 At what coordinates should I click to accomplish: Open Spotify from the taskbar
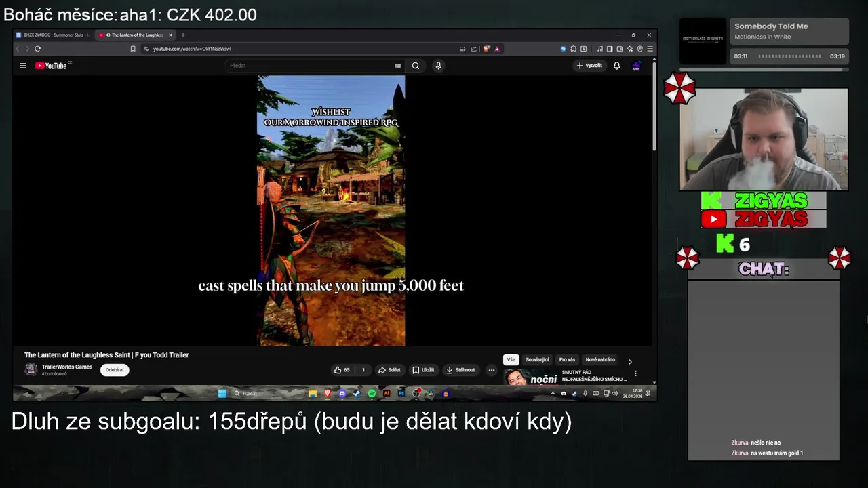click(x=372, y=393)
